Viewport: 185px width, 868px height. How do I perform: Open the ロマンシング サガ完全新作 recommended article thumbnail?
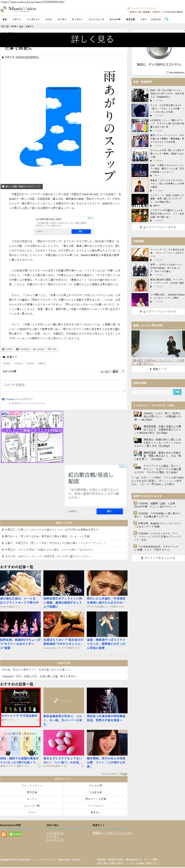pos(20,704)
